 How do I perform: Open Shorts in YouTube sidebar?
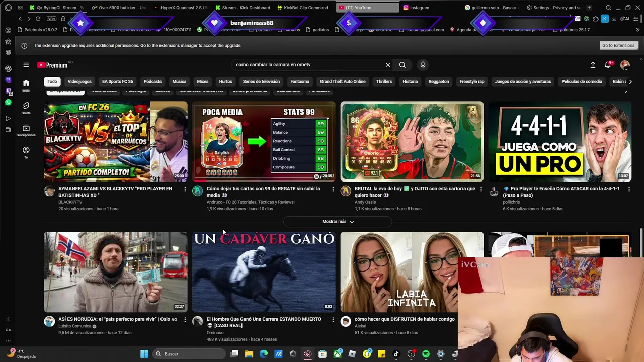(x=26, y=108)
